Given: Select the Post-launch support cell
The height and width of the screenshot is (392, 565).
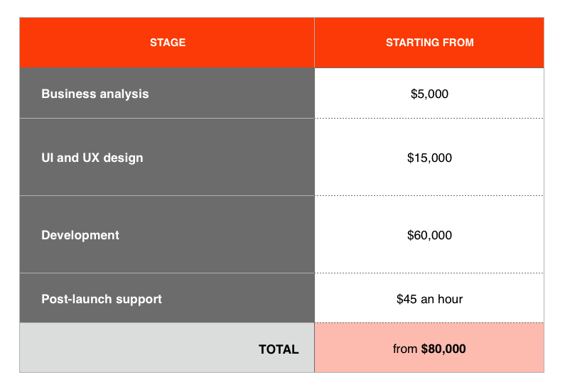Looking at the screenshot, I should click(x=167, y=298).
